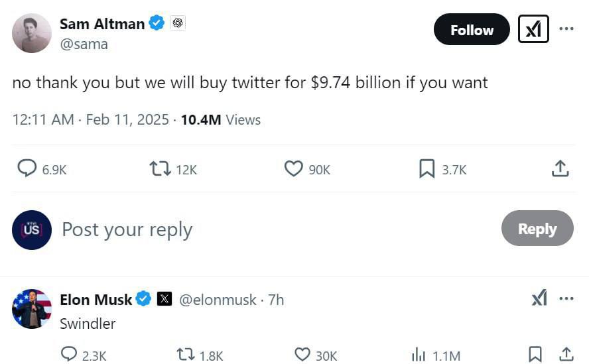This screenshot has height=364, width=589.
Task: Click the OpenAI affiliation badge next to Sam Altman
Action: [x=178, y=23]
